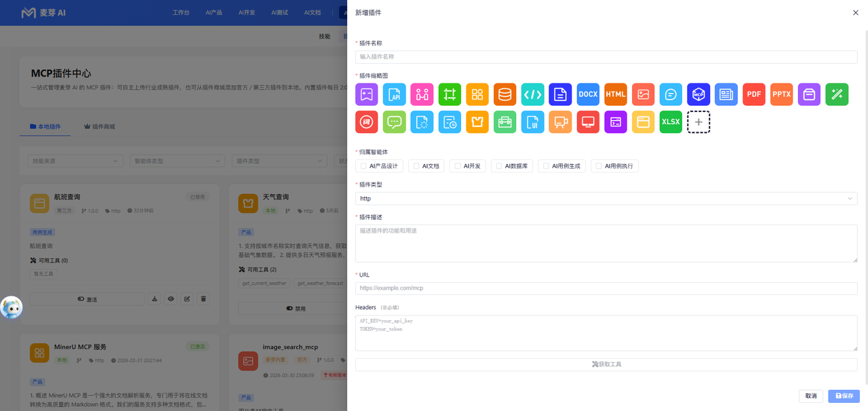The width and height of the screenshot is (868, 411).
Task: Check the AI用例执行 agent checkbox
Action: [x=599, y=166]
